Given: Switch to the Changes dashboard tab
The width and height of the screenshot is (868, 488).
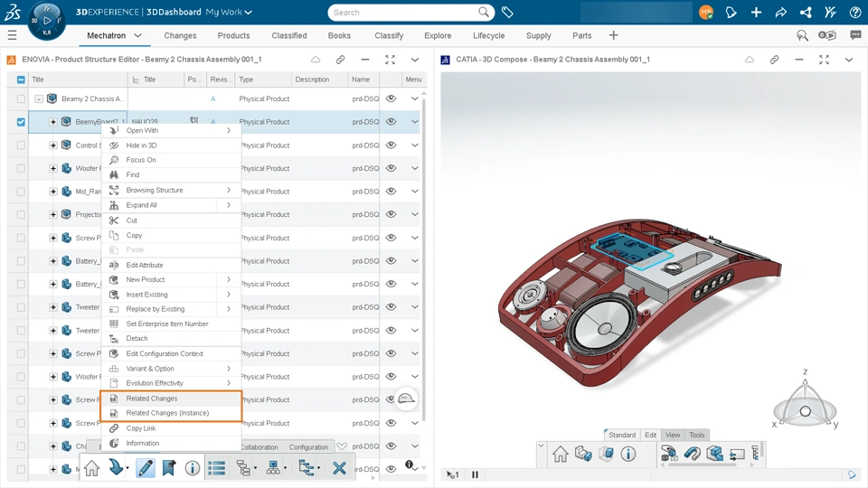Looking at the screenshot, I should pos(180,35).
